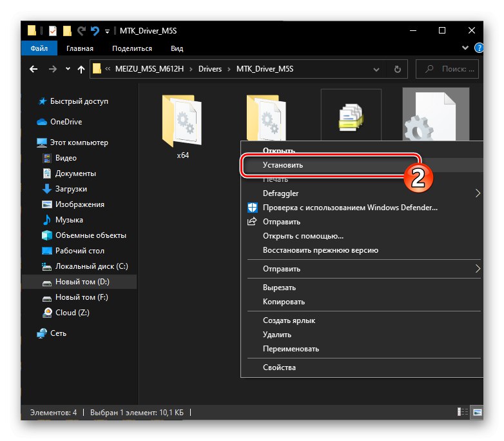Viewport: 504px width, 441px height.
Task: Open the Help question mark icon
Action: click(x=479, y=48)
